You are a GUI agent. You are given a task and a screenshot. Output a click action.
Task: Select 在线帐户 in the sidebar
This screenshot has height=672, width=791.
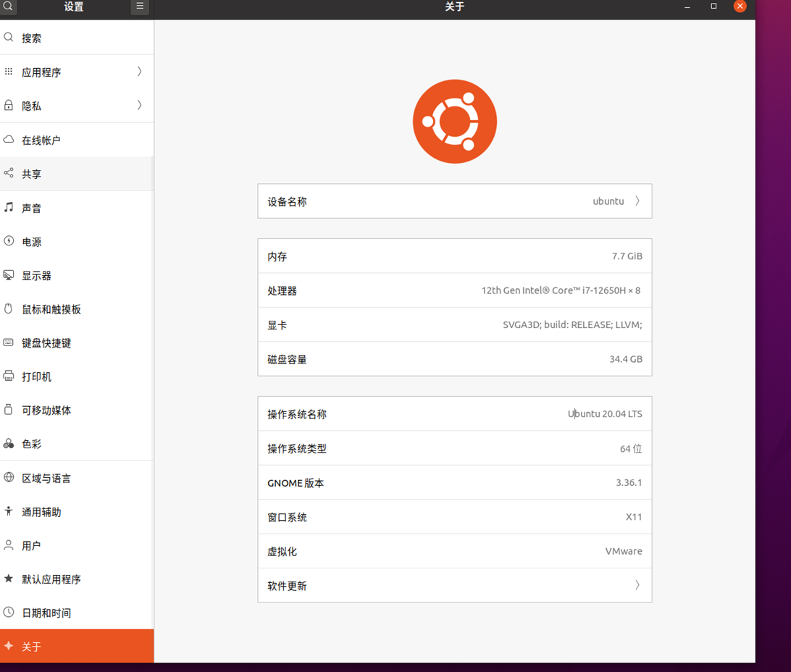[77, 140]
